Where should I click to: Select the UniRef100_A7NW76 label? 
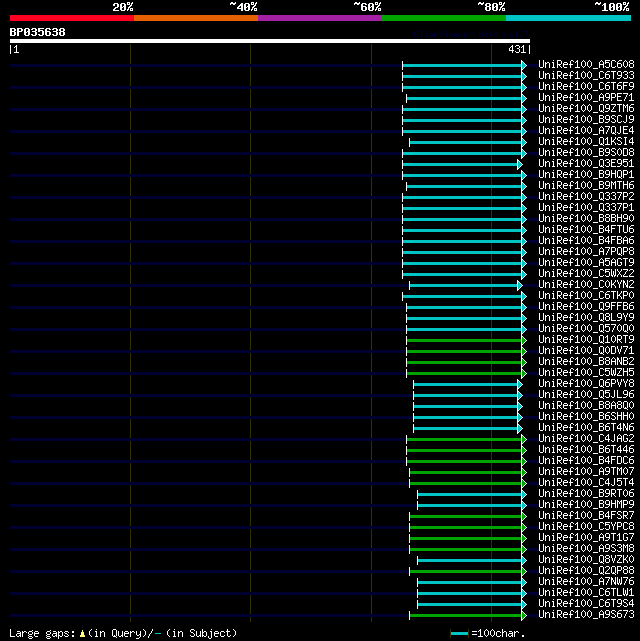586,582
